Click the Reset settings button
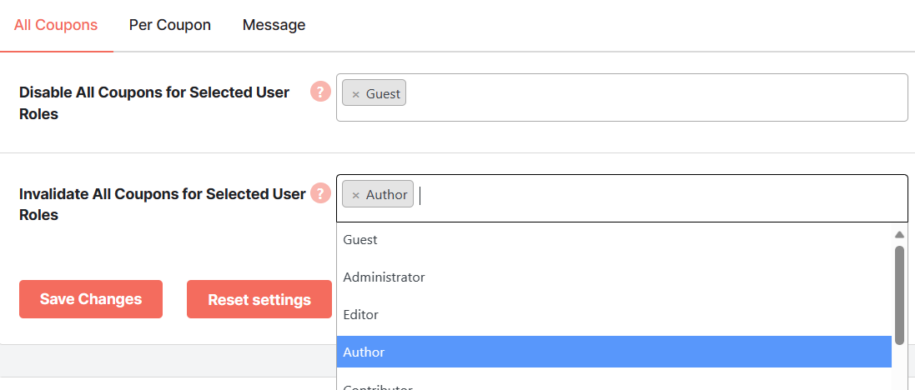Screen dimensions: 915x390 (x=259, y=300)
